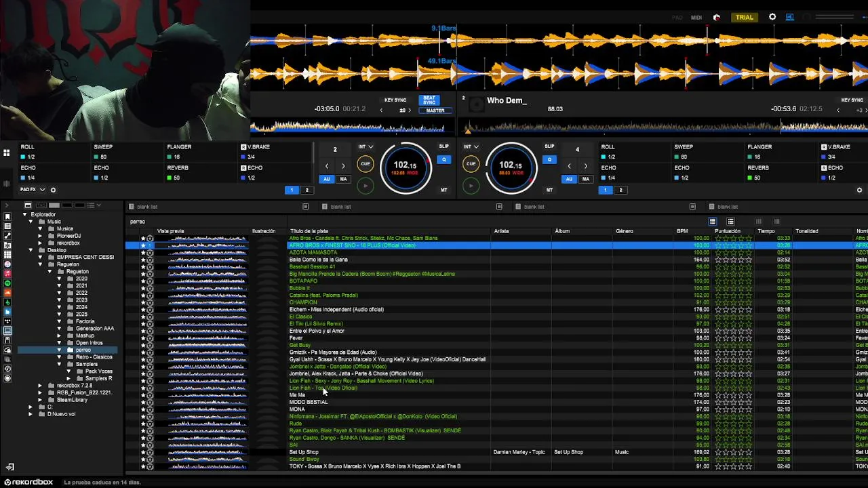This screenshot has height=488, width=868.
Task: Halve the deck 2 loop length arrow
Action: click(569, 166)
